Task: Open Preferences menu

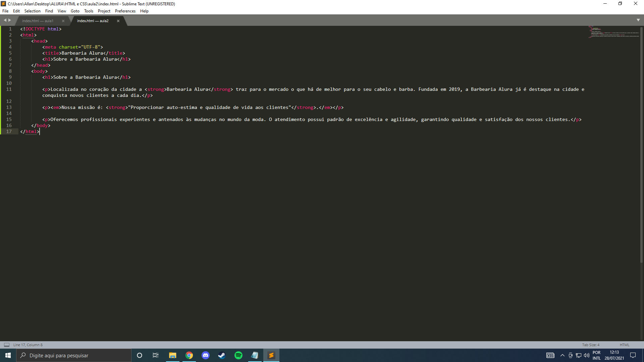Action: point(125,11)
